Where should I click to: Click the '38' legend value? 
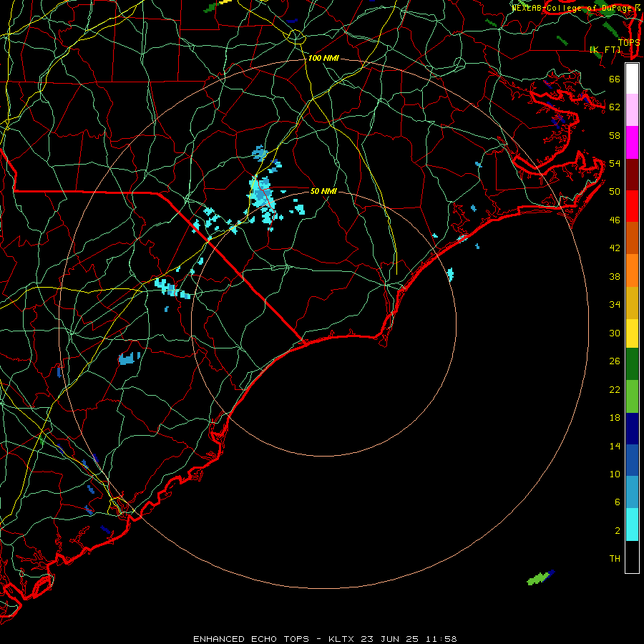(615, 276)
